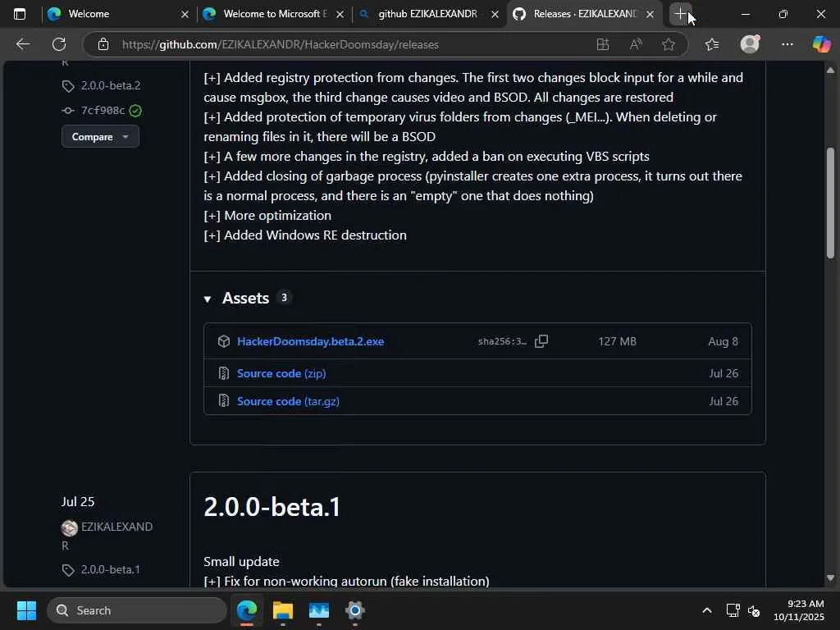Click the Jul 26 date on the Source code (zip) row

(724, 373)
